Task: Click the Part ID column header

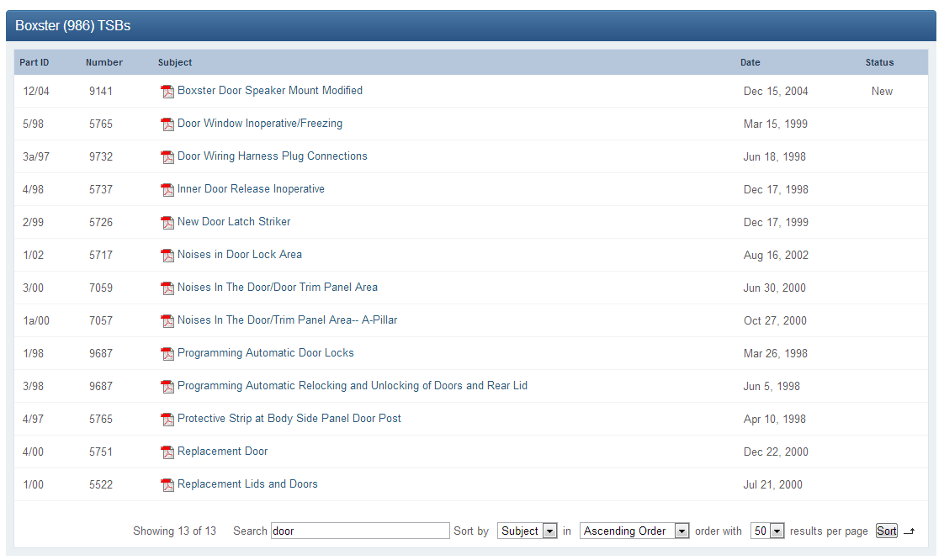Action: click(x=34, y=62)
